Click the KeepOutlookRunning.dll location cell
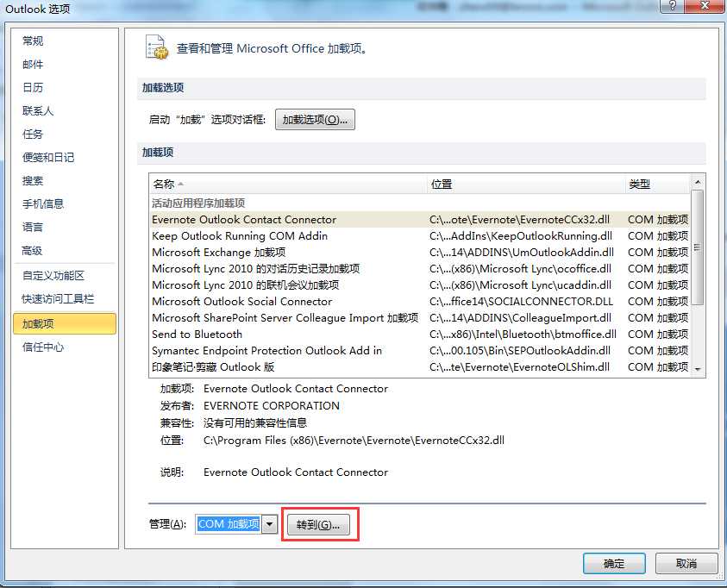 click(x=521, y=236)
